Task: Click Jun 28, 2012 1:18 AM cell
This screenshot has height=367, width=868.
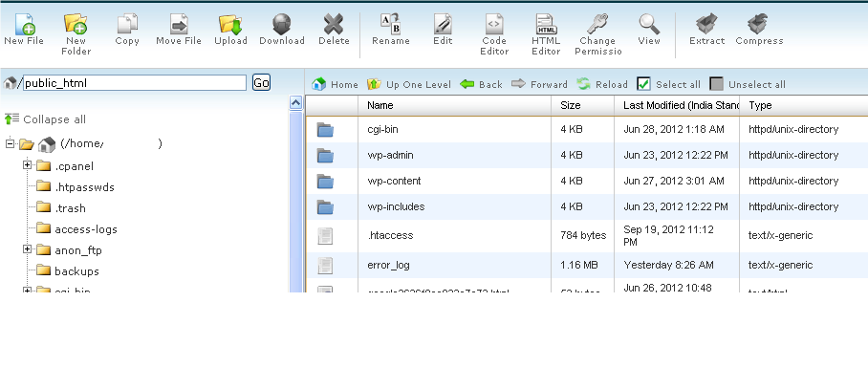Action: pyautogui.click(x=673, y=130)
